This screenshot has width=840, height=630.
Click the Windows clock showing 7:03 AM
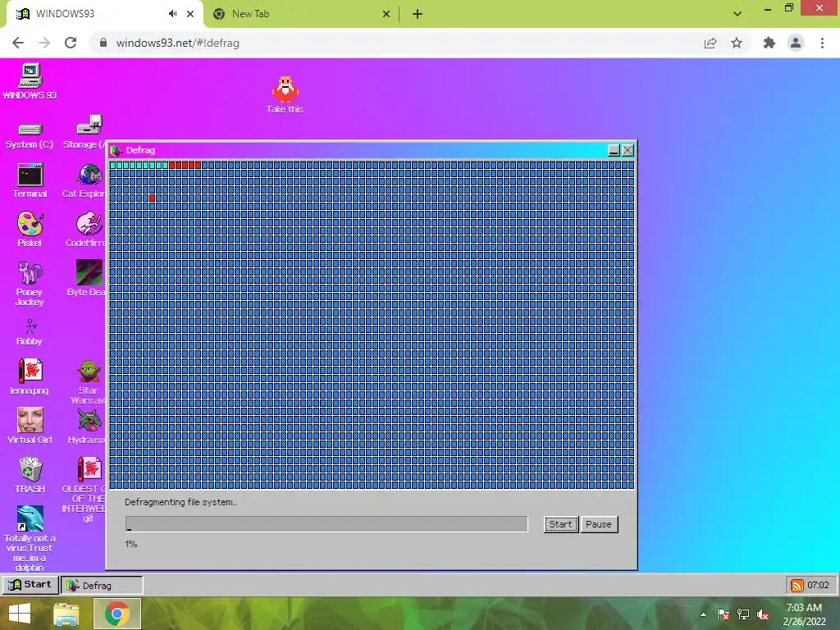point(804,614)
